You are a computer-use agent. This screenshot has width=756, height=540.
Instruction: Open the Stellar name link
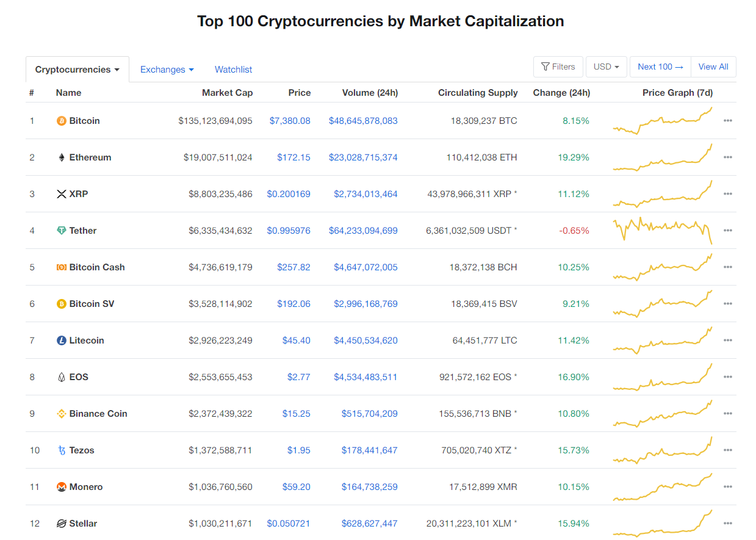tap(83, 524)
